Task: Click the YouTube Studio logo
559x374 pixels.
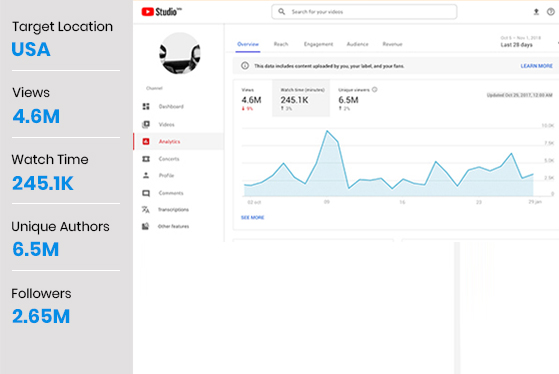Action: pyautogui.click(x=161, y=12)
